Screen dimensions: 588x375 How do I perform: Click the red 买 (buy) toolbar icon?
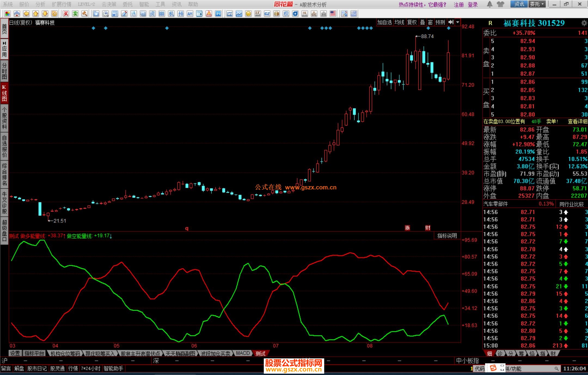pyautogui.click(x=66, y=14)
